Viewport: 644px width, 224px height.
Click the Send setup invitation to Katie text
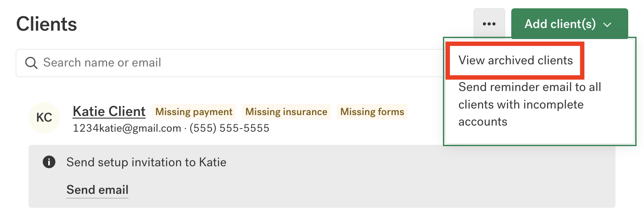coord(146,163)
